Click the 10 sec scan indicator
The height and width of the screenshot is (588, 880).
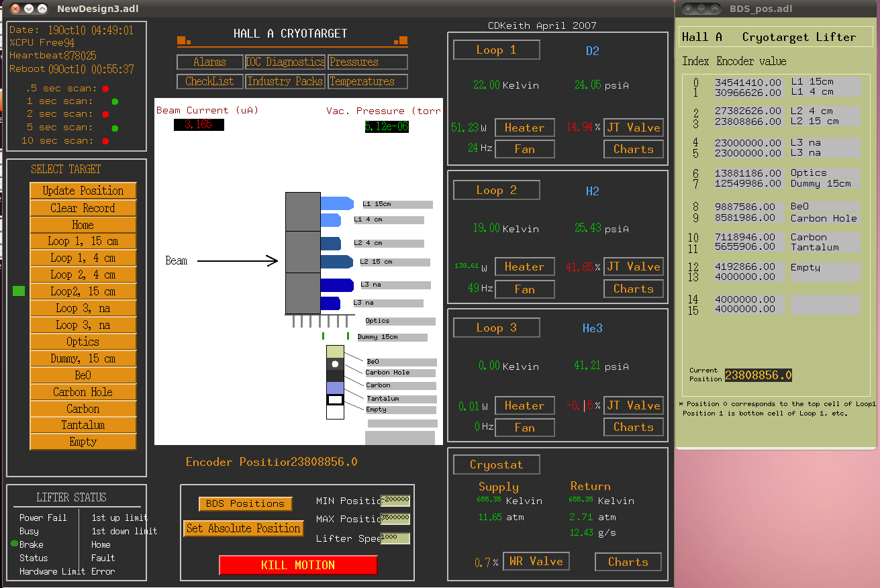[x=105, y=141]
